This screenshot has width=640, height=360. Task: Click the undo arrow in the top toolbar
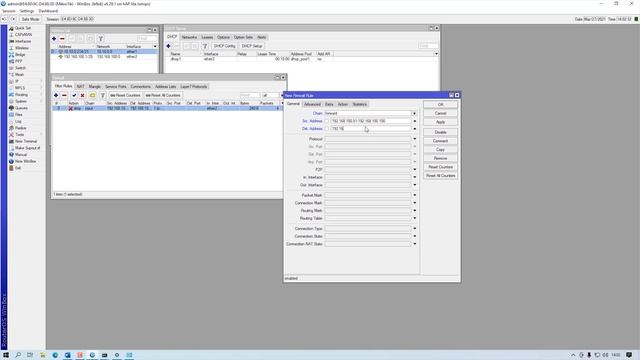[x=4, y=19]
